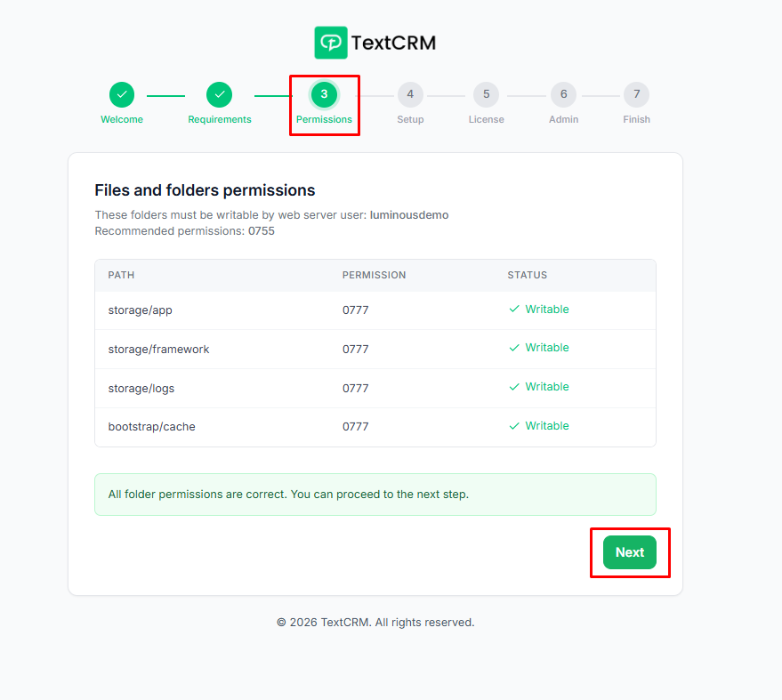Viewport: 782px width, 700px height.
Task: Click the TextCRM logo icon
Action: (x=331, y=43)
